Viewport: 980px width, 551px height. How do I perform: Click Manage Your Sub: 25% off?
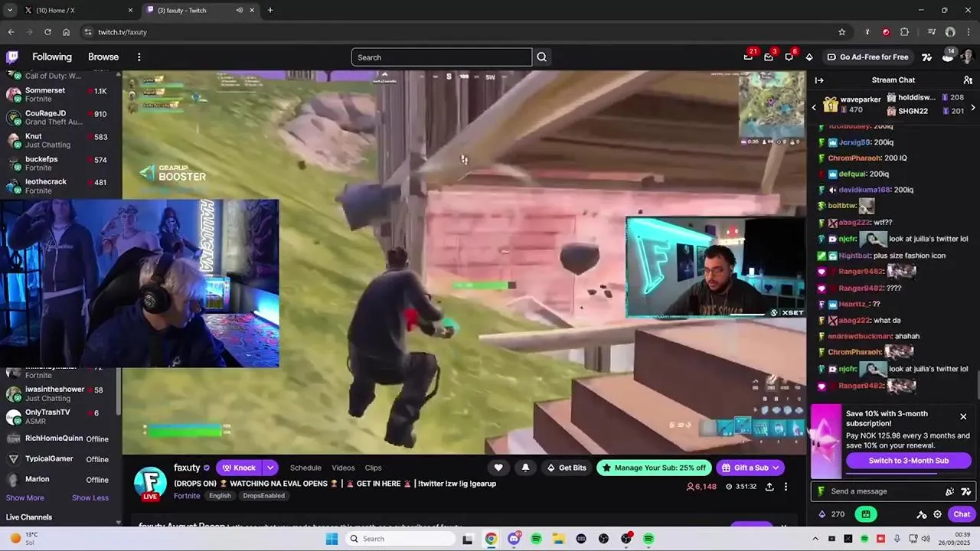pyautogui.click(x=655, y=468)
